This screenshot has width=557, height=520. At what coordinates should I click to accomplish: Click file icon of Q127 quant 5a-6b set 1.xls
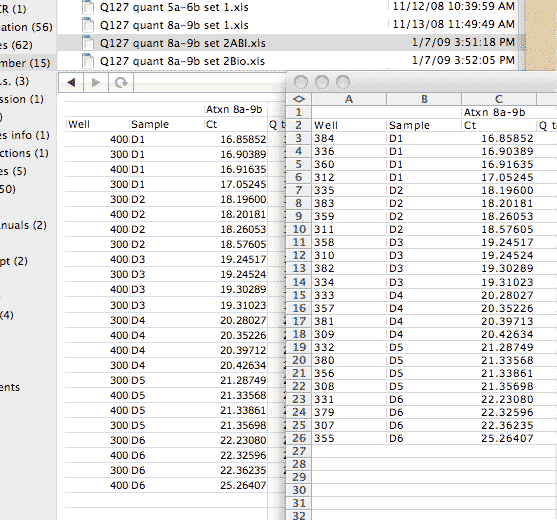[88, 7]
